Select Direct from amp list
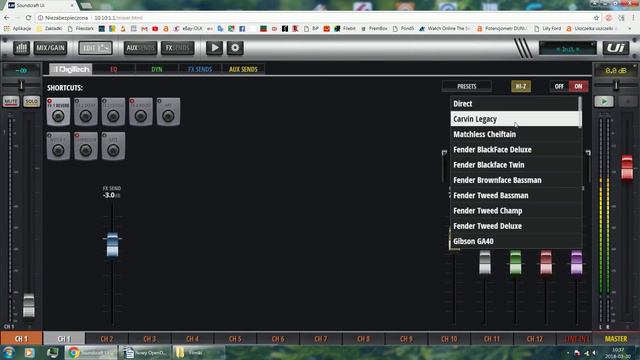 click(514, 104)
